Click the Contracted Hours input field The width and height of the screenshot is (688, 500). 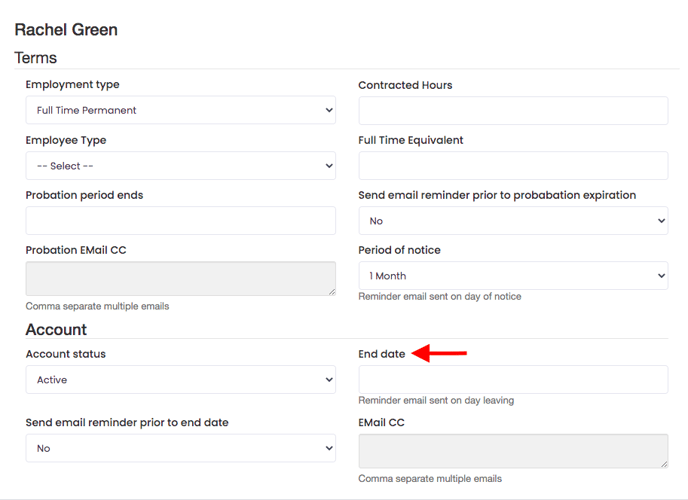(512, 111)
